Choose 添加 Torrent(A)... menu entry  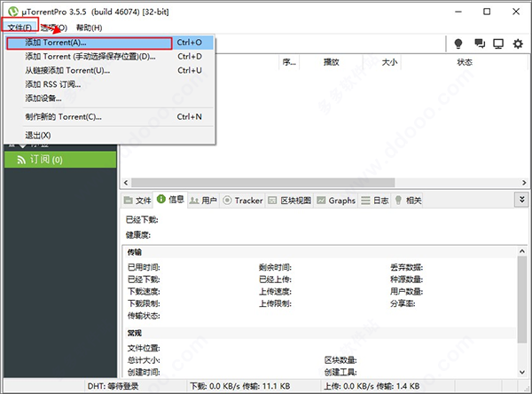[x=109, y=43]
